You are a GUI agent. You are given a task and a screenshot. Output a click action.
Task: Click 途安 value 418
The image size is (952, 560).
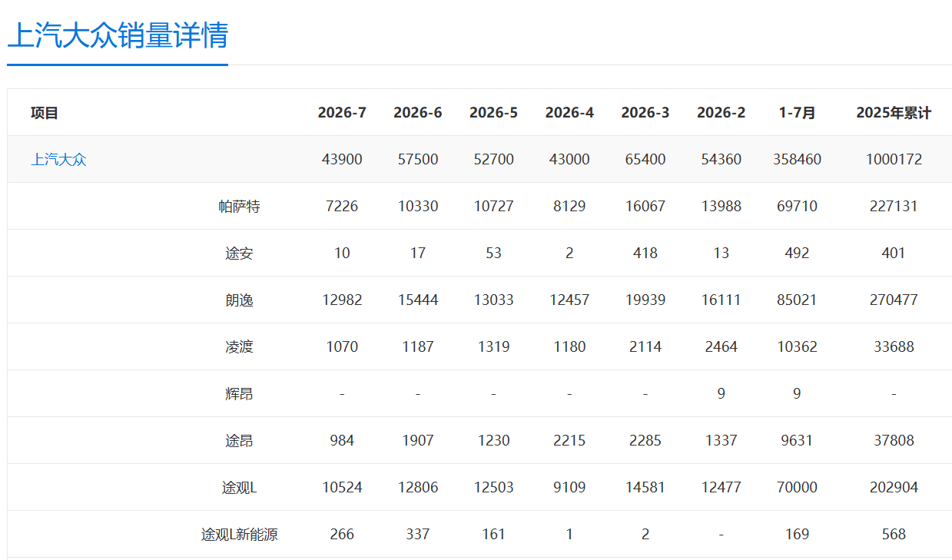click(x=645, y=253)
